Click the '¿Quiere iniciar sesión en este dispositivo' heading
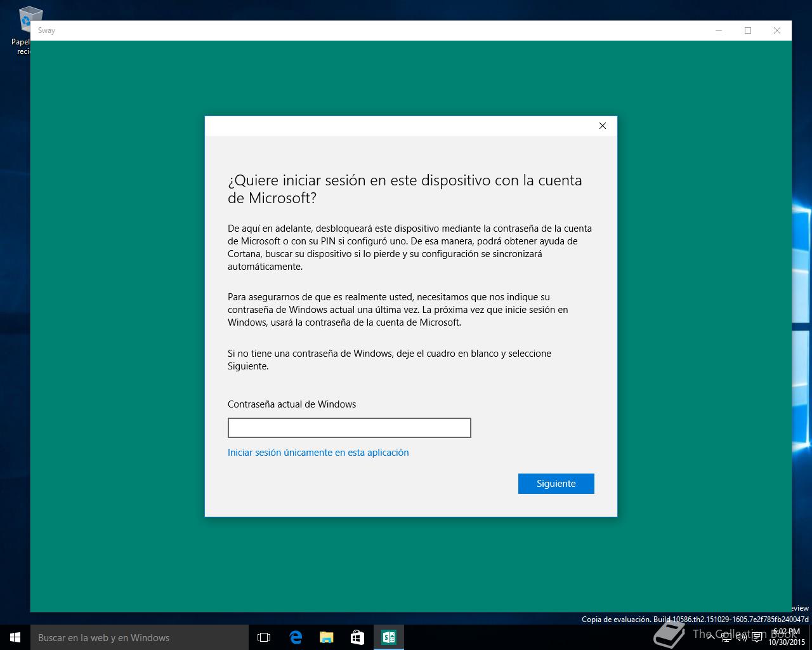 (x=405, y=189)
